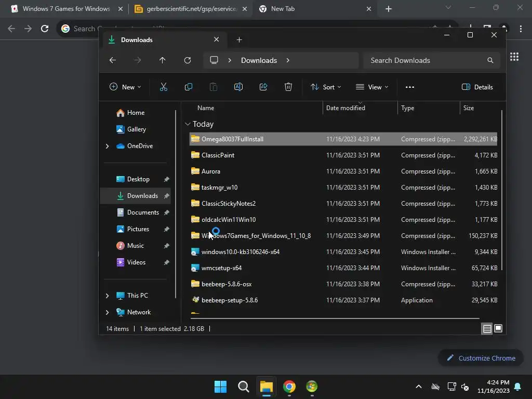Screen dimensions: 532x399
Task: Open Chrome three-dot menu
Action: point(521,29)
